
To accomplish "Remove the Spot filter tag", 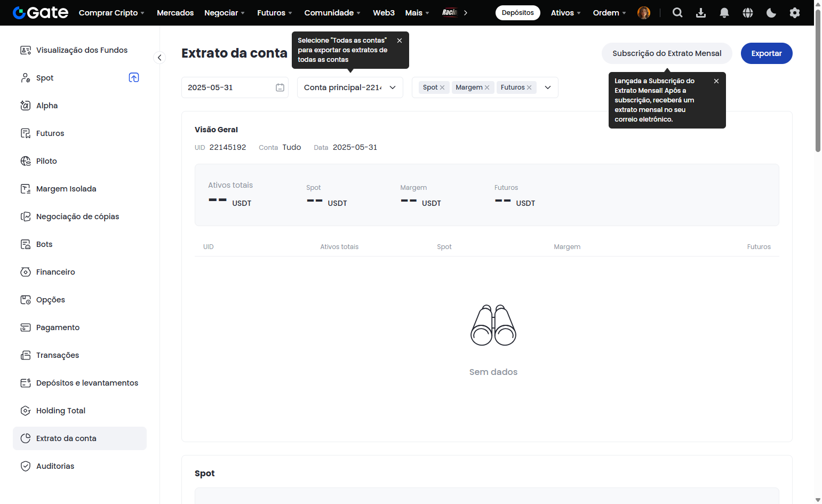I will pyautogui.click(x=442, y=87).
